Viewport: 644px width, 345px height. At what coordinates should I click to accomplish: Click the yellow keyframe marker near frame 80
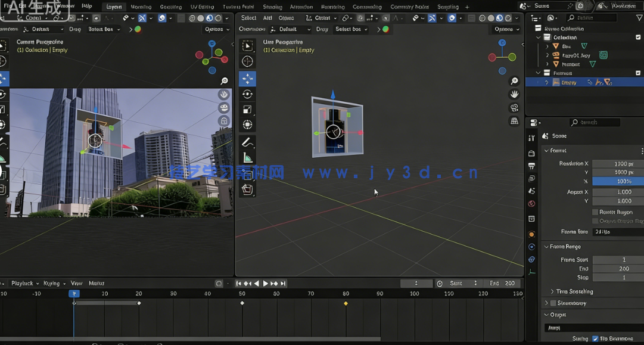pyautogui.click(x=346, y=303)
